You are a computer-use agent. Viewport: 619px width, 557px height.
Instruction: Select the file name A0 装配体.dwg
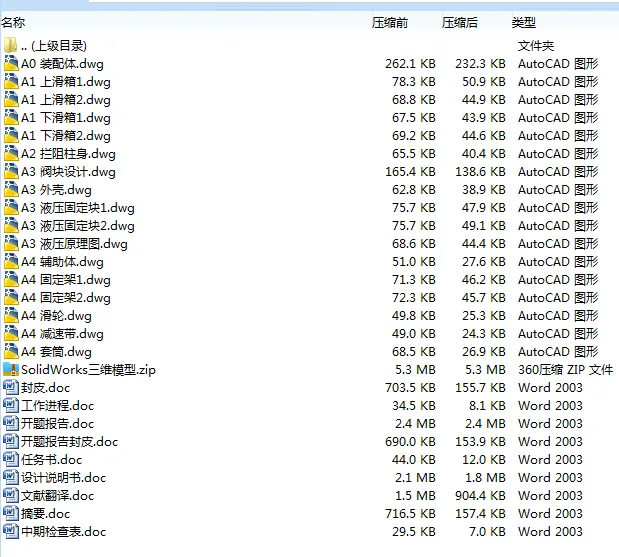pyautogui.click(x=62, y=64)
